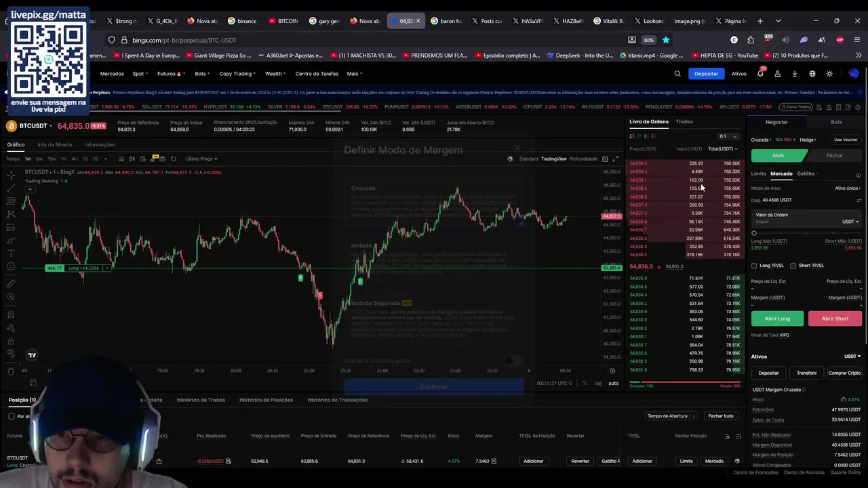Open the Copy Trading menu
This screenshot has width=868, height=488.
(237, 73)
